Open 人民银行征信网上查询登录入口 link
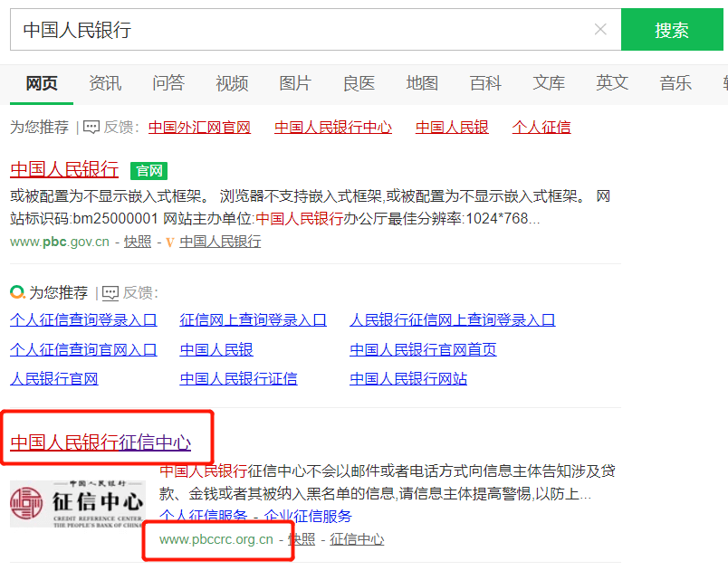 click(453, 320)
